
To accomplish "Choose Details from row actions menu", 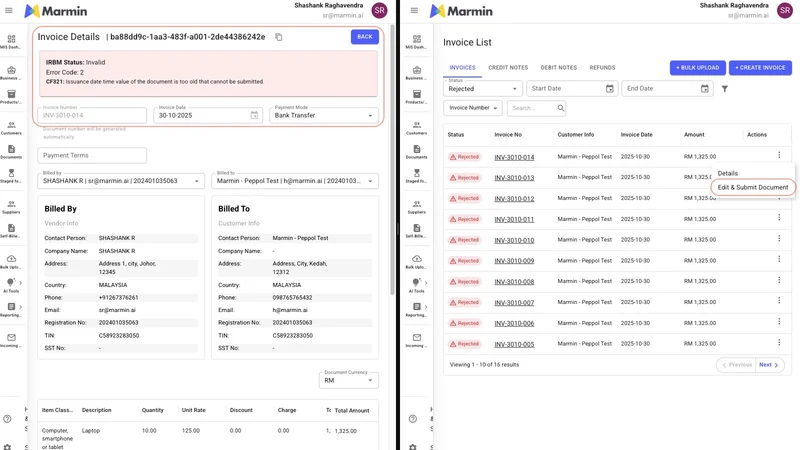I will [728, 173].
